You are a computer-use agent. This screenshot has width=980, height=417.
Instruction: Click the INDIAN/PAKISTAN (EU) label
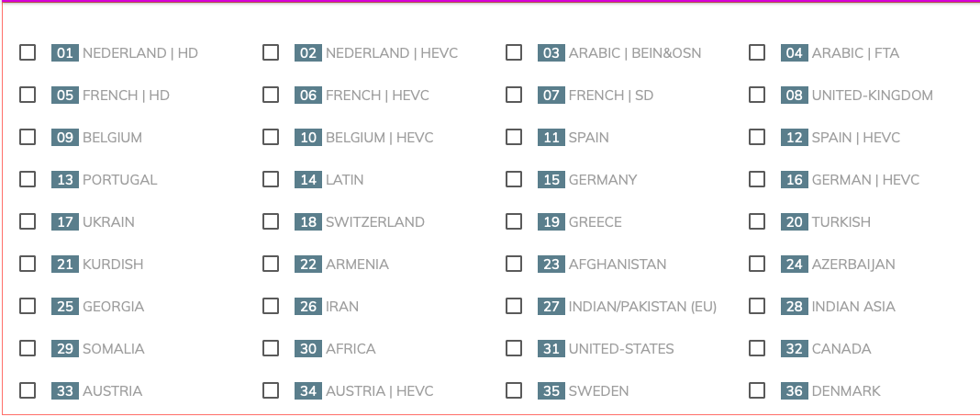[x=642, y=307]
